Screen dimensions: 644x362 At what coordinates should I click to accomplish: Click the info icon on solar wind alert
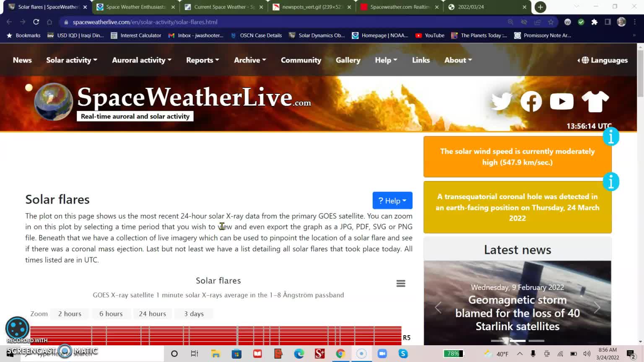611,137
